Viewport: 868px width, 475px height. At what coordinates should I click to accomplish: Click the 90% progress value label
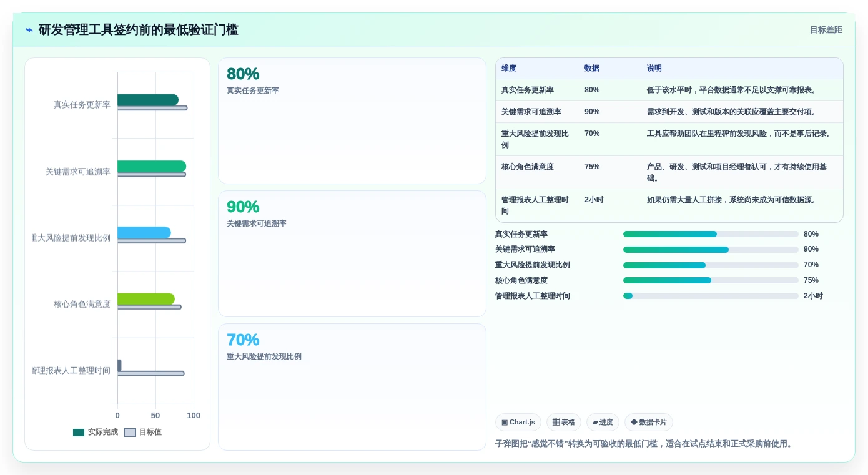(811, 250)
